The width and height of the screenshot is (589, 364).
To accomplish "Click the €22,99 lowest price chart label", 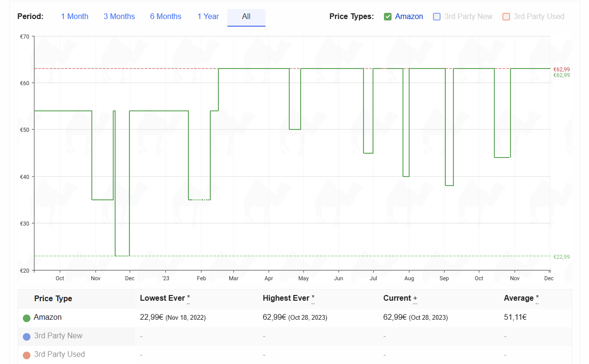I will click(561, 257).
